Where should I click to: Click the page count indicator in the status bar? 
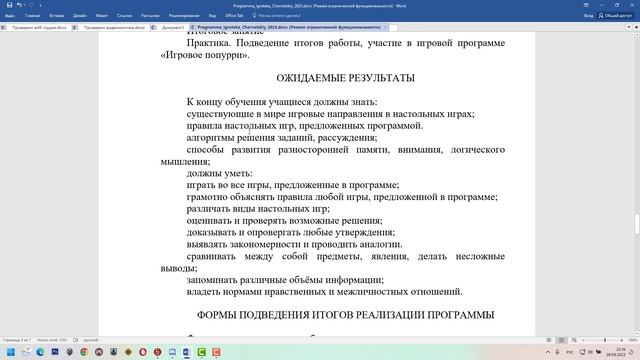point(16,340)
